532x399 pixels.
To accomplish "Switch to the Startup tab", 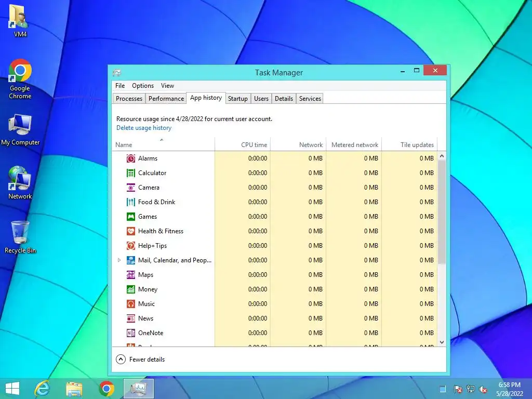I will click(238, 98).
